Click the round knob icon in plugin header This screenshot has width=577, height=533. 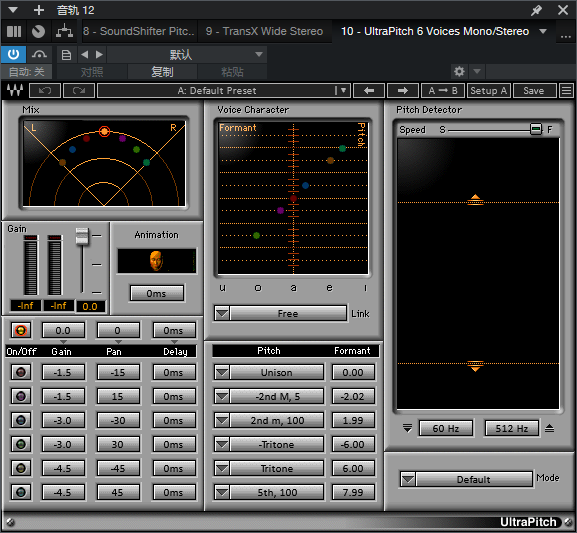tap(38, 32)
